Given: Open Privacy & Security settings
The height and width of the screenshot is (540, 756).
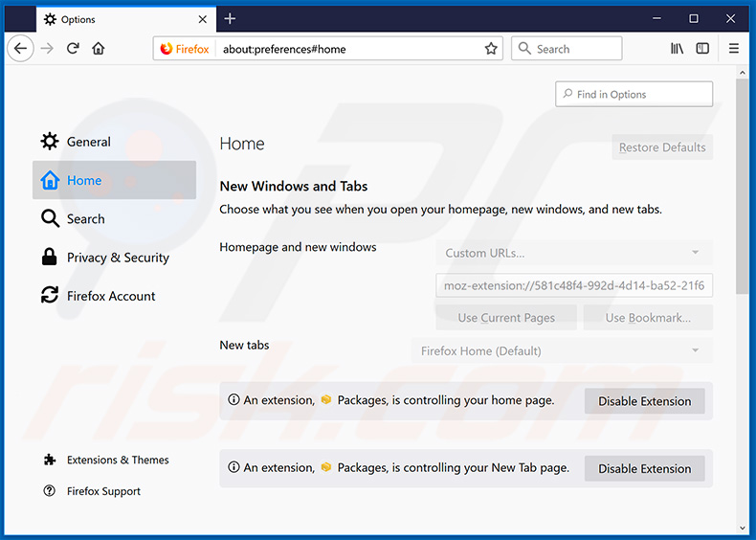Looking at the screenshot, I should [114, 258].
